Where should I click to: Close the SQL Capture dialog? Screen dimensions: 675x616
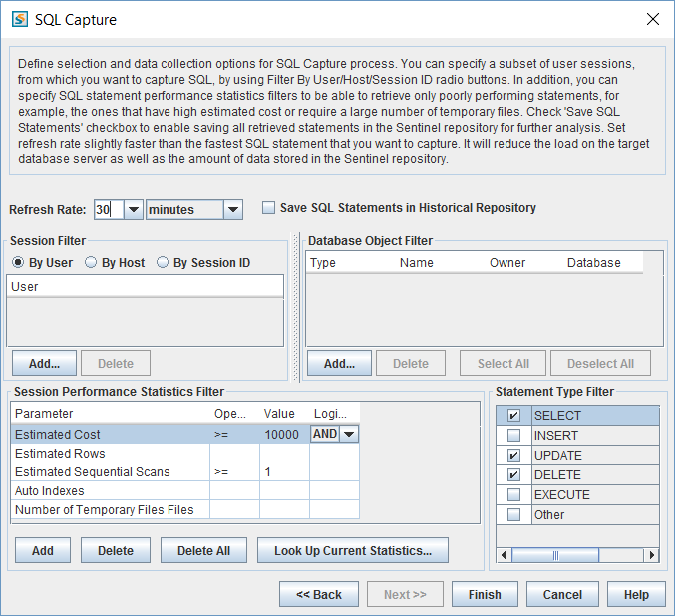[x=653, y=19]
